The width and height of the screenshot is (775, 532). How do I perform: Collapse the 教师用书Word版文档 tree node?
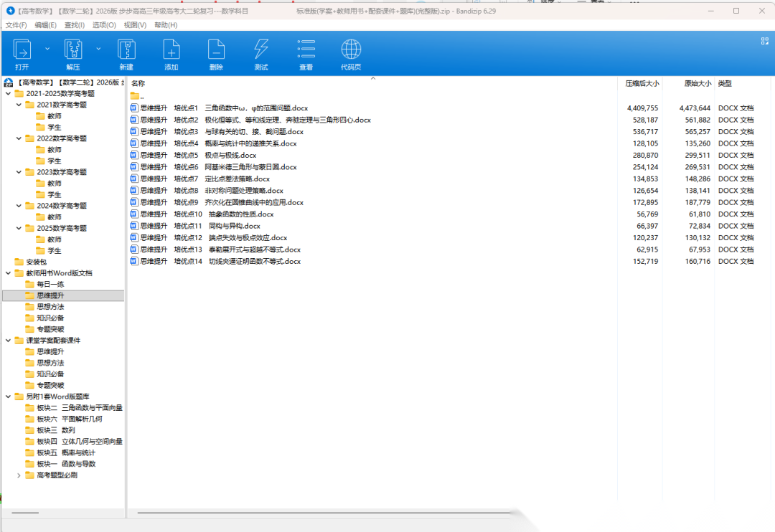(9, 273)
